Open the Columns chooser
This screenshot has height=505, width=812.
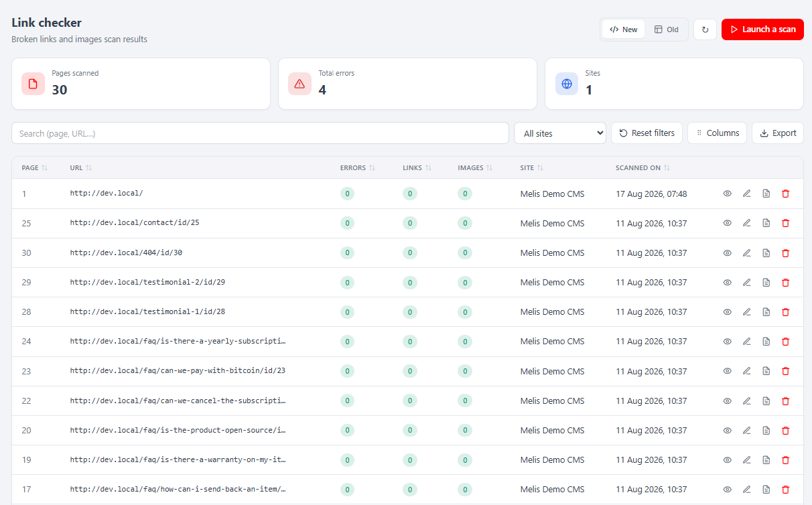click(718, 133)
